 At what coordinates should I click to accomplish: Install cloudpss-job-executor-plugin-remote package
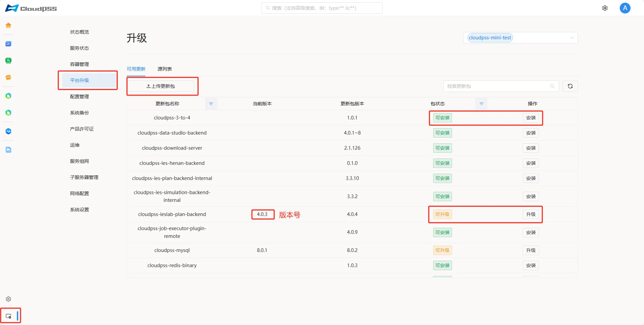tap(531, 232)
